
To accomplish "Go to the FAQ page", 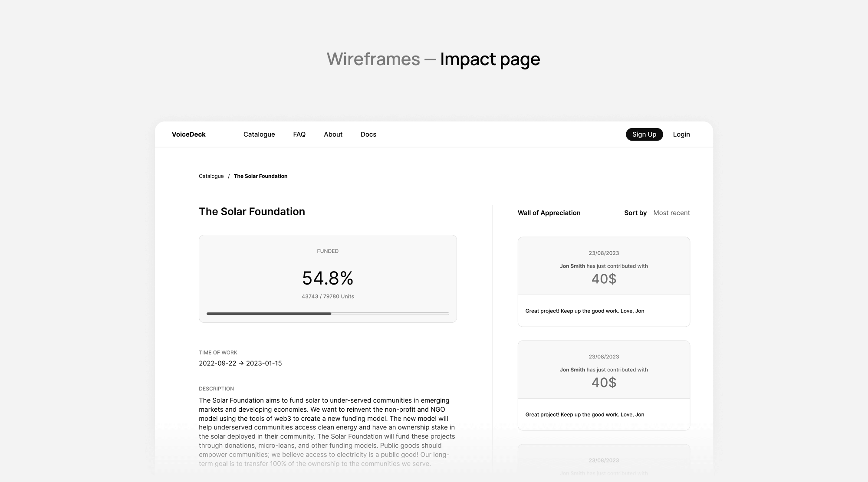I will (299, 134).
